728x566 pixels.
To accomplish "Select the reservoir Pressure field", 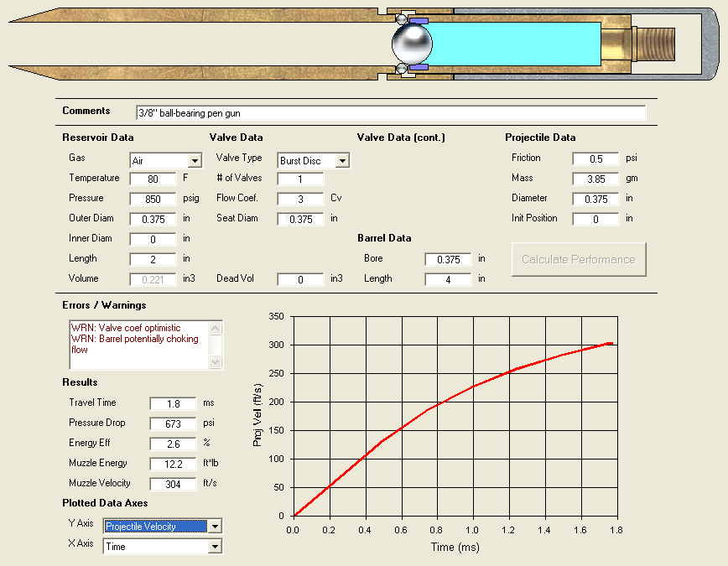I will (x=153, y=199).
